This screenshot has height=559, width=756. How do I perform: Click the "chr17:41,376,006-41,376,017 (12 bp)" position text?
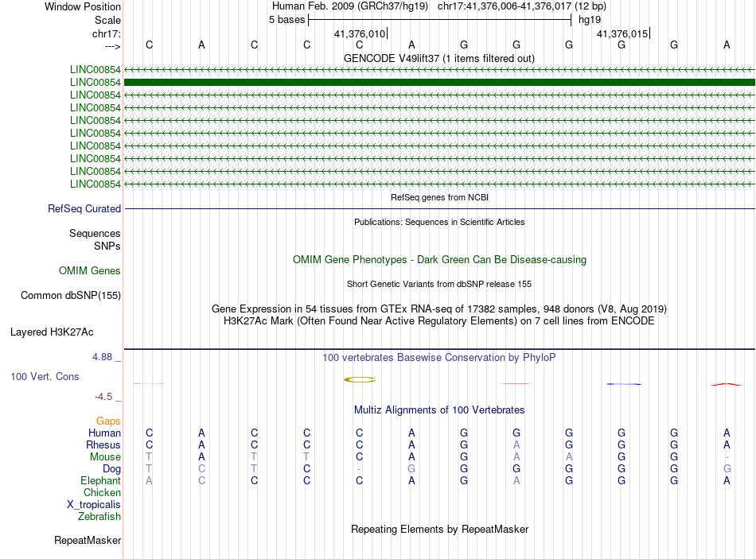click(522, 6)
